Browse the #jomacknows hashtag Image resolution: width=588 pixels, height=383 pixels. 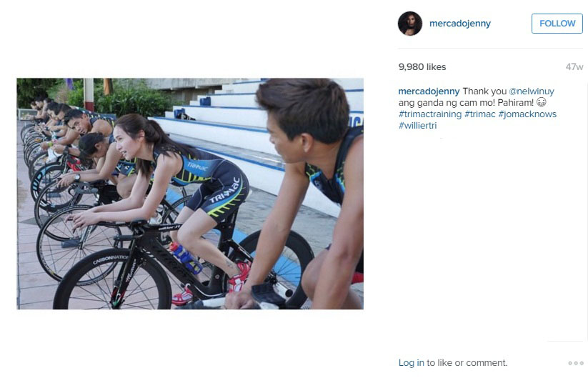(x=527, y=114)
